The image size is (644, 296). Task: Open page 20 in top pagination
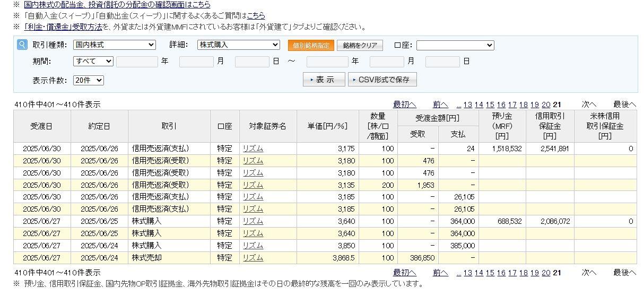[x=546, y=105]
